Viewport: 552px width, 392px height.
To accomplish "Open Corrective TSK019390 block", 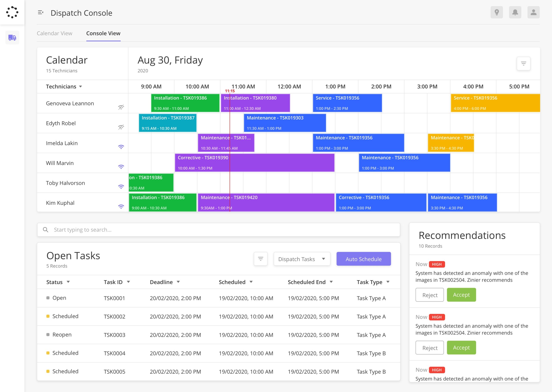I will click(255, 163).
